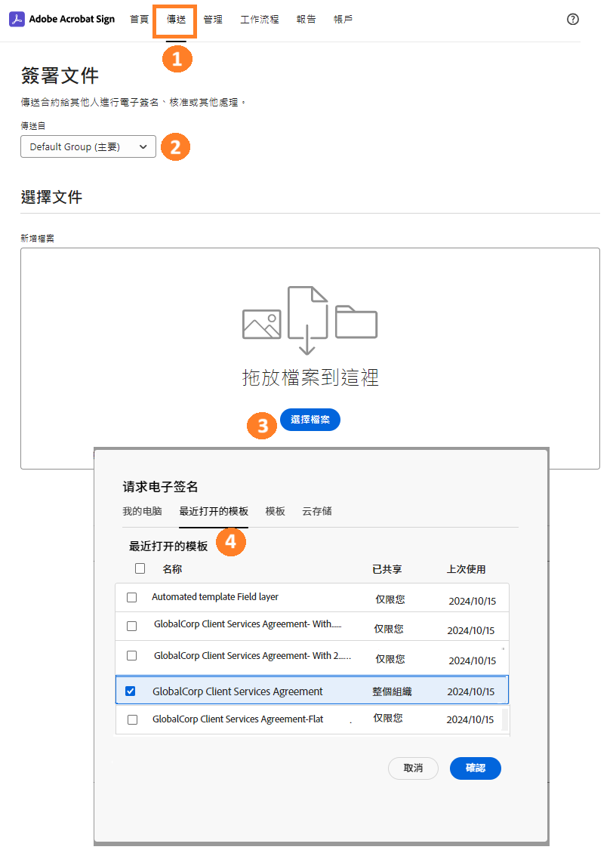This screenshot has height=856, width=616.
Task: Uncheck the GlobalCorp Client Services Agreement checkbox
Action: click(x=131, y=691)
